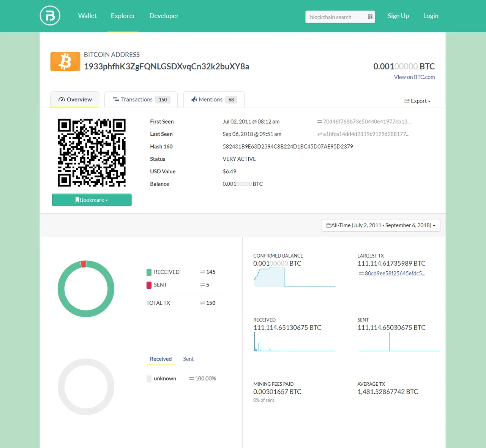Click the green RECEIVED legend swatch
The width and height of the screenshot is (486, 448).
149,272
